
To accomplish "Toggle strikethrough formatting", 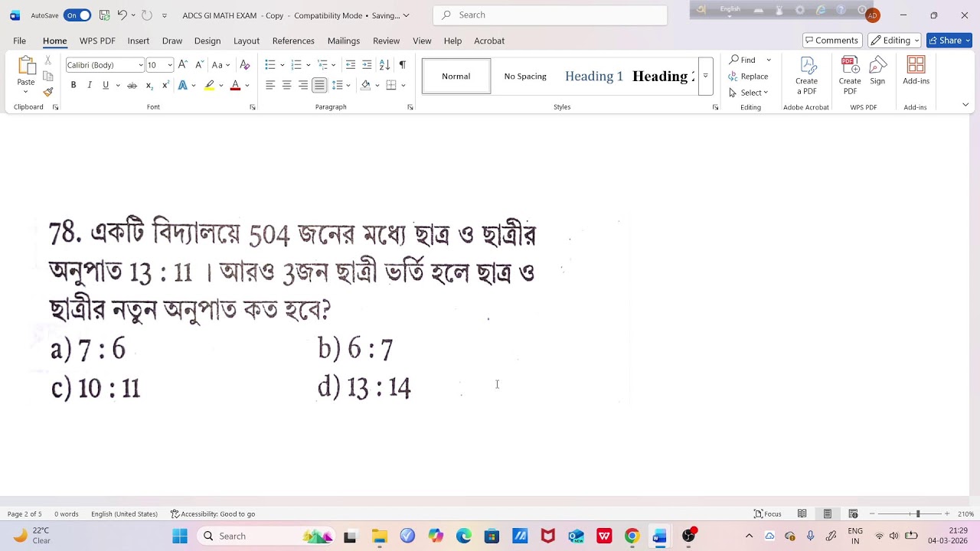I will pyautogui.click(x=132, y=85).
